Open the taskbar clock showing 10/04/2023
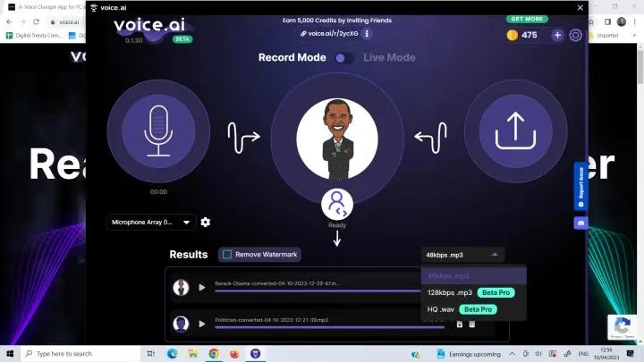This screenshot has height=362, width=644. pos(606,353)
